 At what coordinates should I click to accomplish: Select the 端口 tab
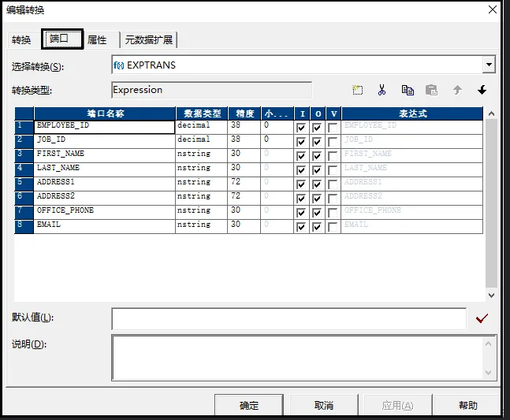[62, 39]
